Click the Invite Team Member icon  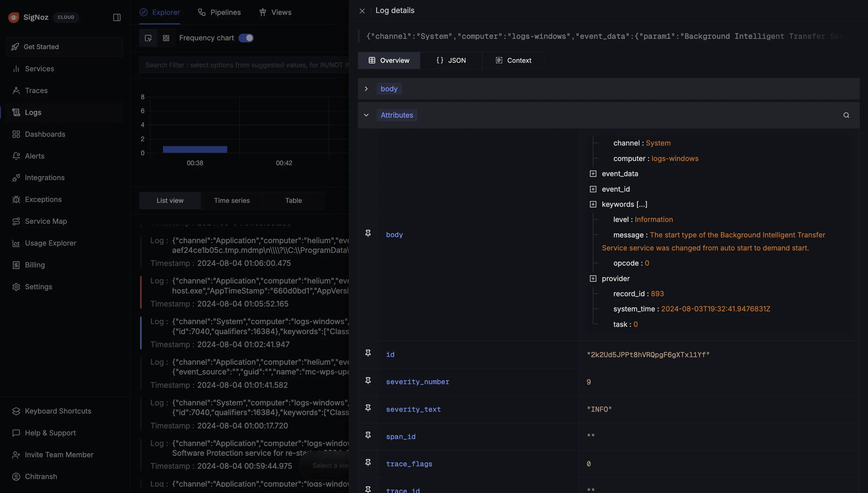point(16,455)
